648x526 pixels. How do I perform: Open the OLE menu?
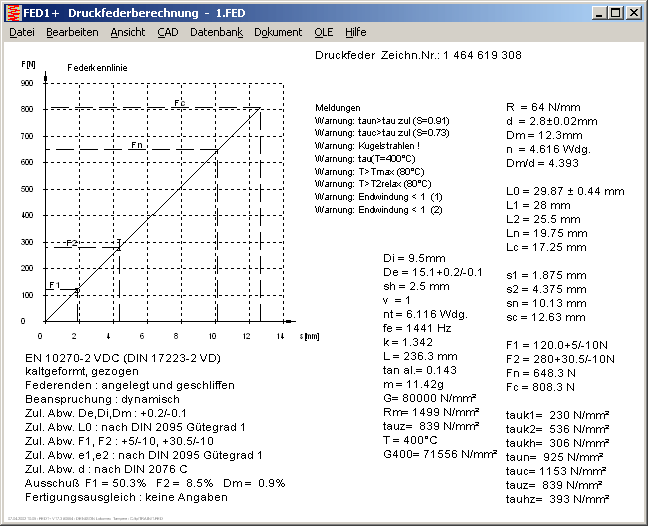pyautogui.click(x=324, y=32)
